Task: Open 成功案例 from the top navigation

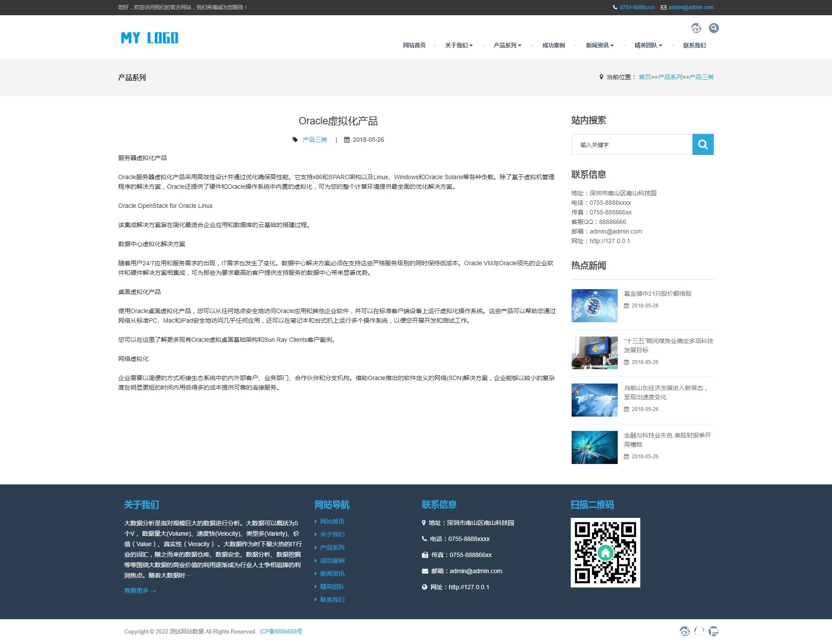Action: point(553,45)
